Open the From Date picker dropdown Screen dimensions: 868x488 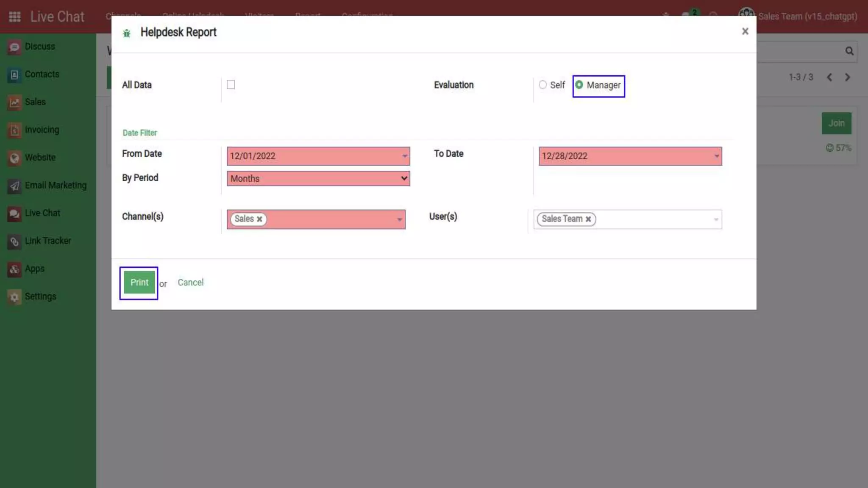pos(404,156)
